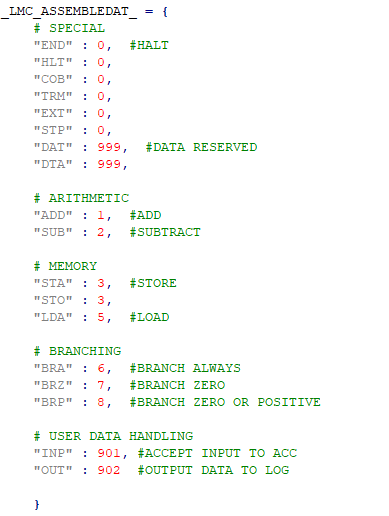Click the #HALT comment
The width and height of the screenshot is (389, 516).
coord(149,45)
